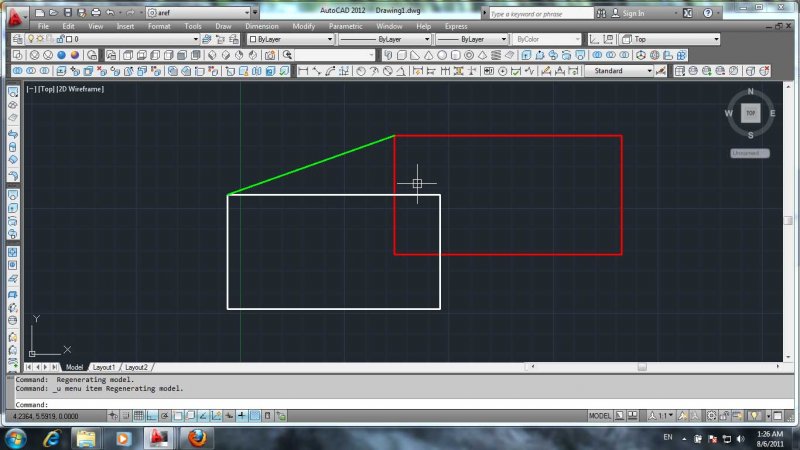Open the File menu

coord(43,26)
